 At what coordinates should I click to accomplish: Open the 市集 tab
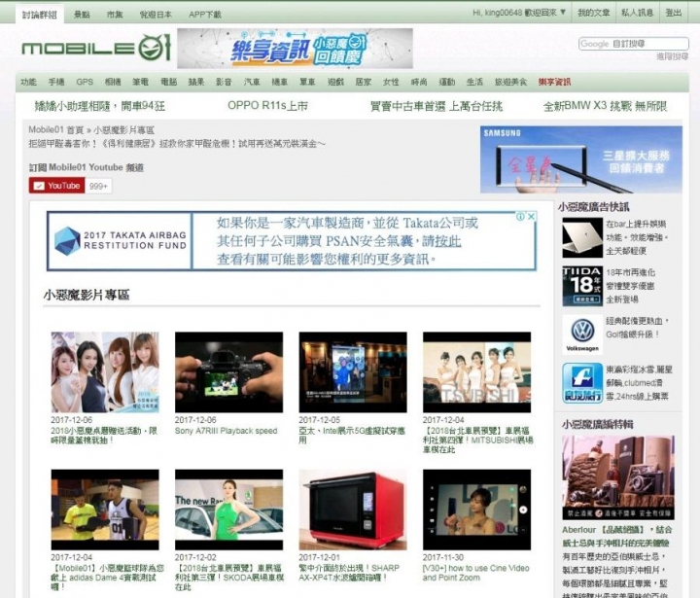pos(115,15)
